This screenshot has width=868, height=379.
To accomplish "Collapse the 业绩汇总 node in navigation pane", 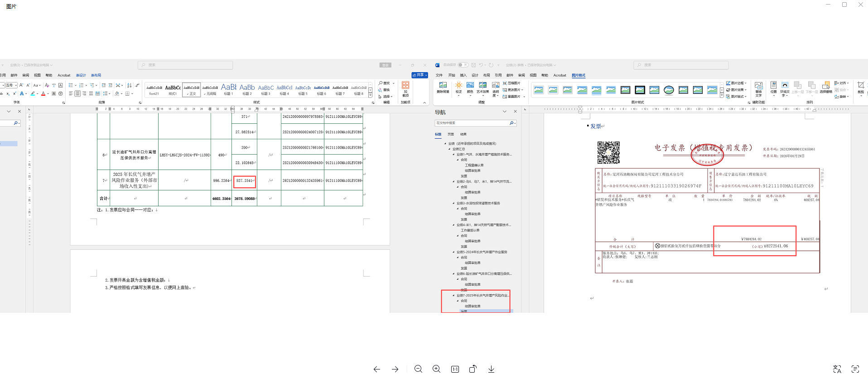I will click(x=449, y=149).
